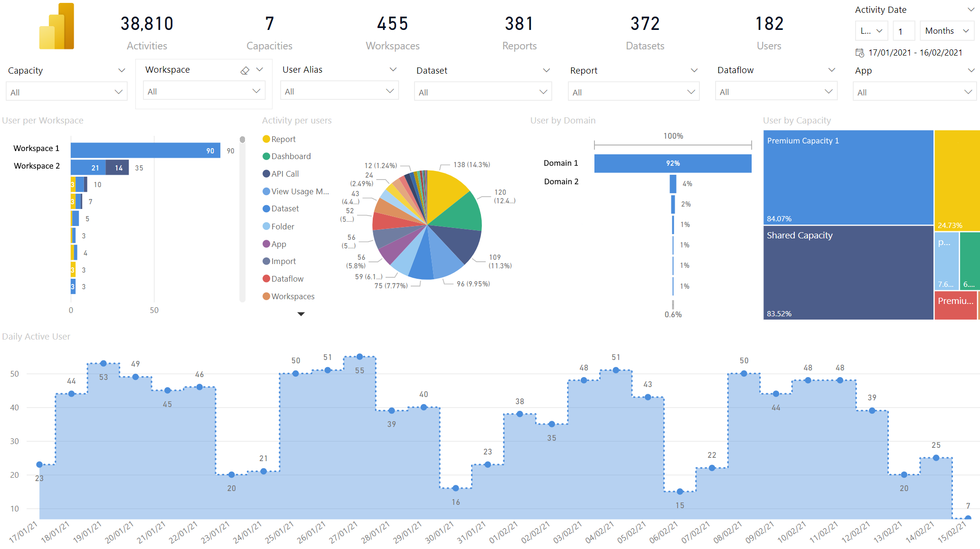Viewport: 980px width, 549px height.
Task: Select dark blue 109 (11.3%) pie slice
Action: pyautogui.click(x=455, y=242)
